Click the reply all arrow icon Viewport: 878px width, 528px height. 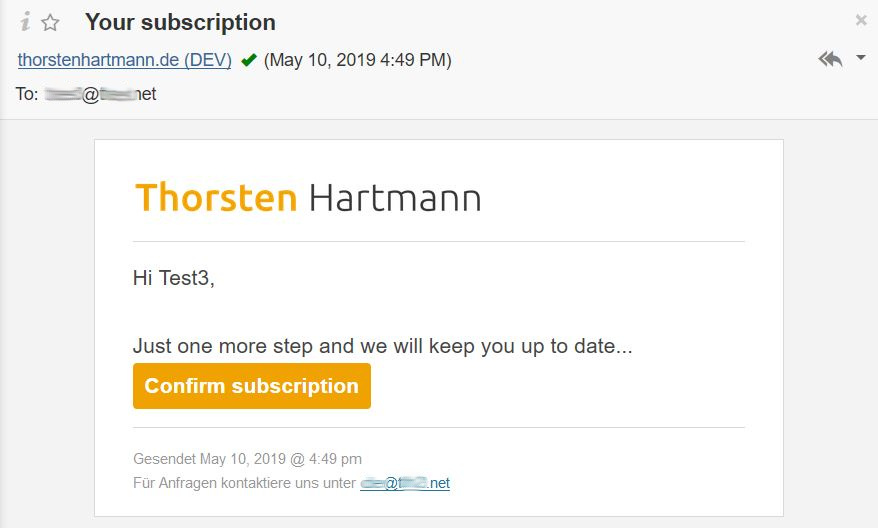pos(830,59)
